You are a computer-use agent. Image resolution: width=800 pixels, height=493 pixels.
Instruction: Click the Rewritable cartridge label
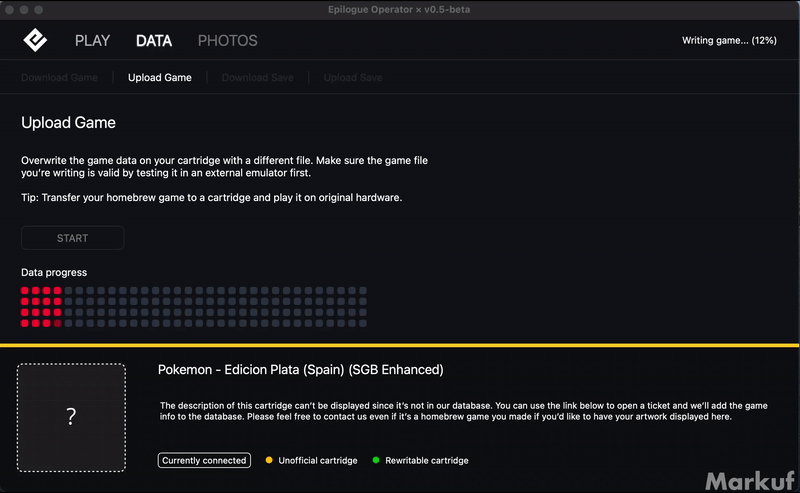pos(427,460)
